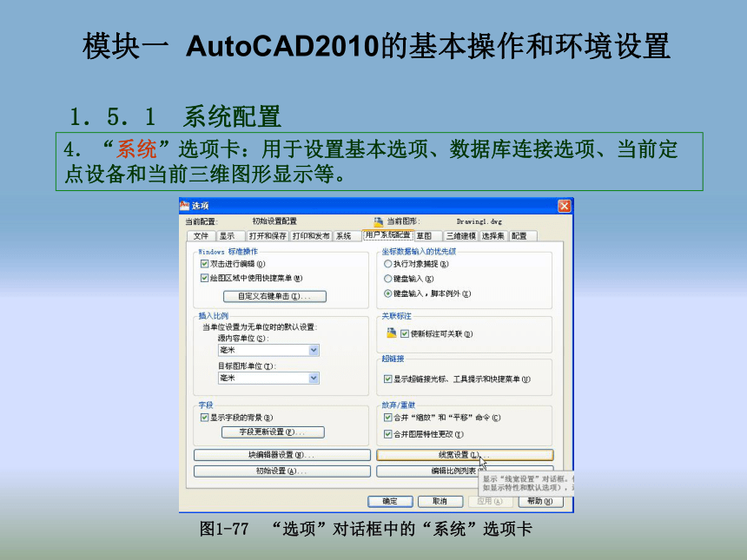Select the 打印和发布 tab
The width and height of the screenshot is (747, 560).
[x=311, y=235]
